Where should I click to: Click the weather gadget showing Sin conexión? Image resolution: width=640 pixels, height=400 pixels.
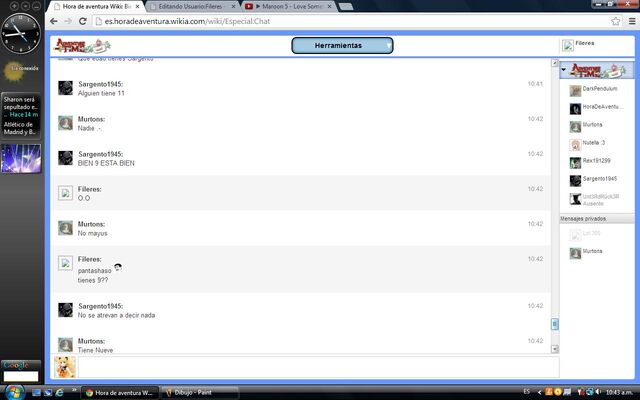pos(20,70)
